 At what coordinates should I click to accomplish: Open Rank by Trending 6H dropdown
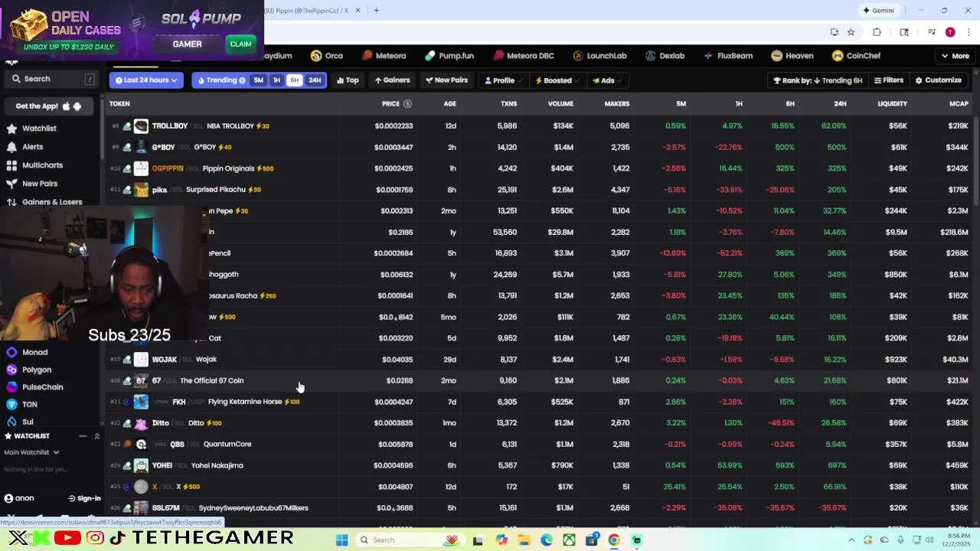[818, 80]
